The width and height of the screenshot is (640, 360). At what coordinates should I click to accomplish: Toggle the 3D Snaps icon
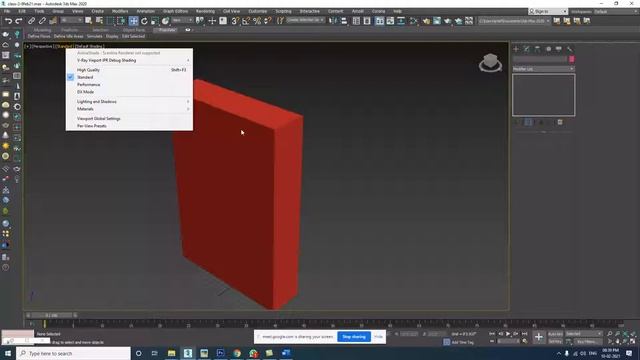(x=235, y=20)
